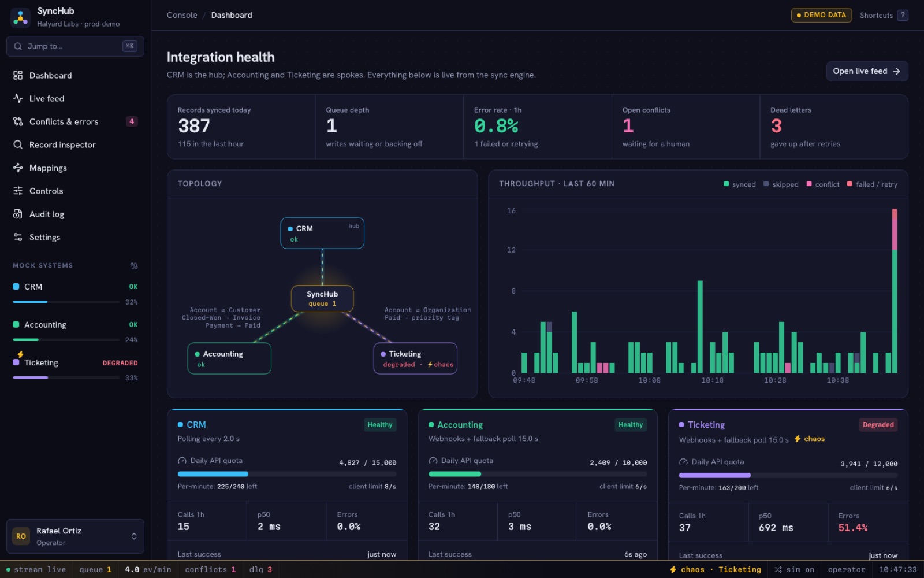Select the CRM mock system row
924x578 pixels.
(75, 294)
